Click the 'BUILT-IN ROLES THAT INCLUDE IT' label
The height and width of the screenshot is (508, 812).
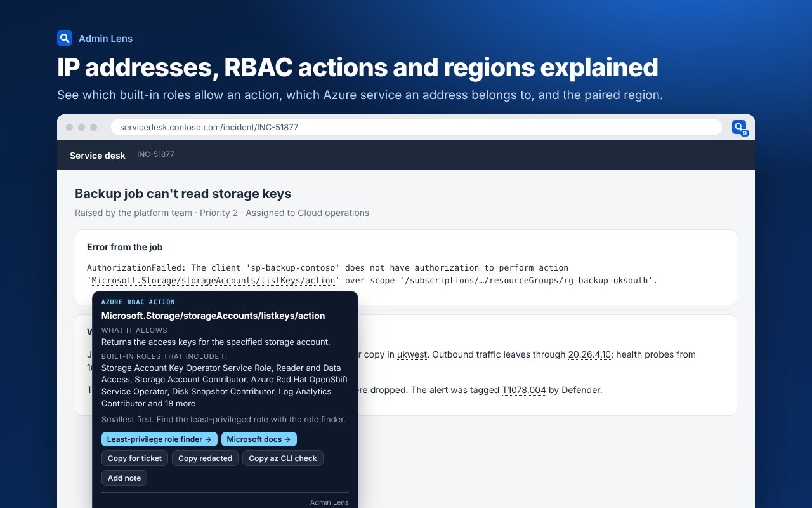165,356
